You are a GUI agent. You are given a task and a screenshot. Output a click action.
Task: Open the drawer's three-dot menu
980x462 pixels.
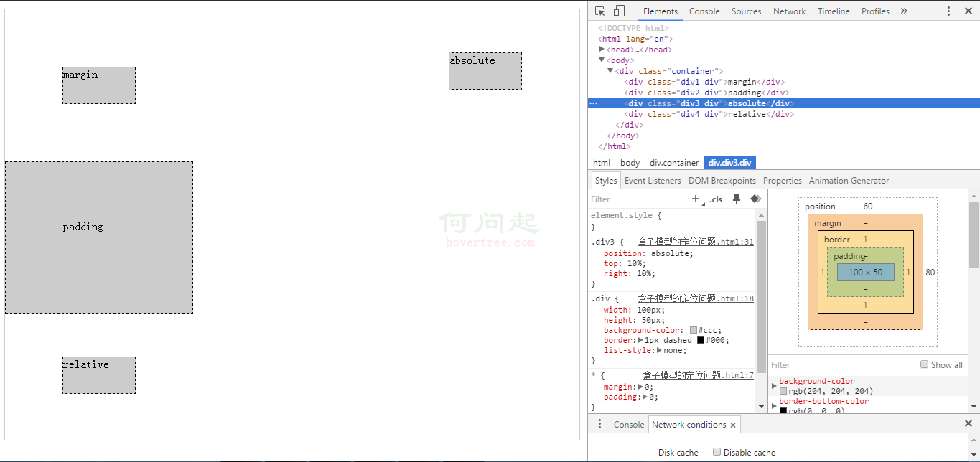[x=599, y=424]
